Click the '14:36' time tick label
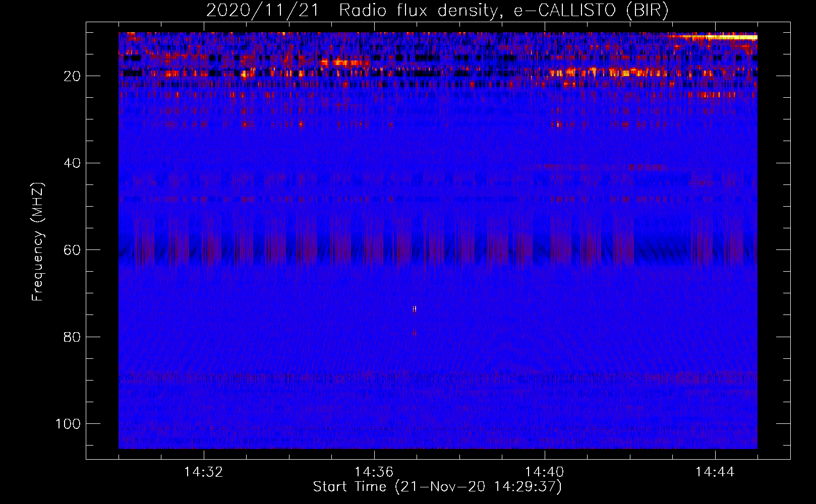816x504 pixels. point(374,472)
